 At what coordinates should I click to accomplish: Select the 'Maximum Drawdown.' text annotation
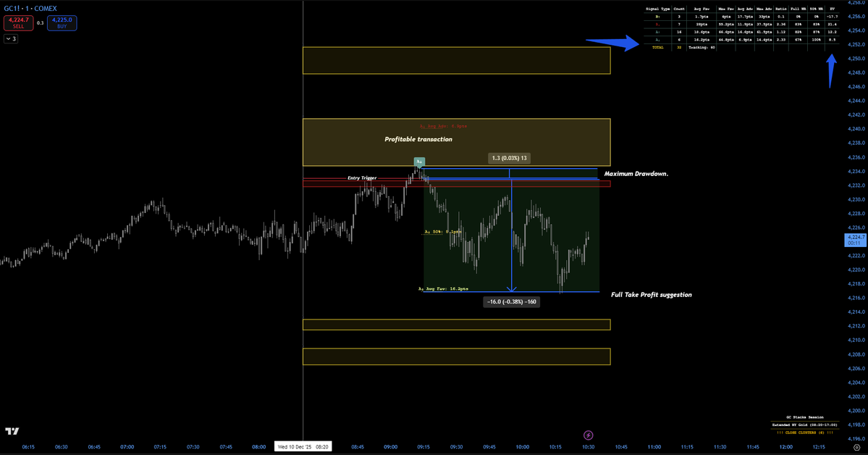pos(636,173)
